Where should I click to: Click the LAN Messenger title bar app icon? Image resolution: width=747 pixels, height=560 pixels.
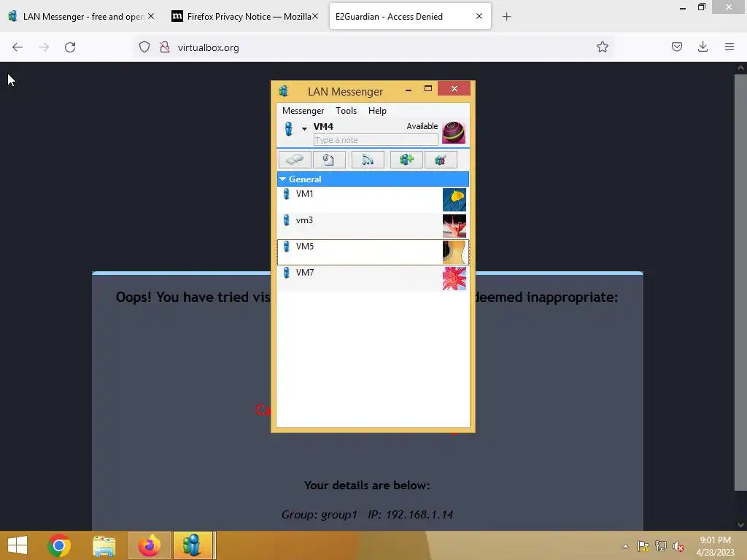(284, 91)
